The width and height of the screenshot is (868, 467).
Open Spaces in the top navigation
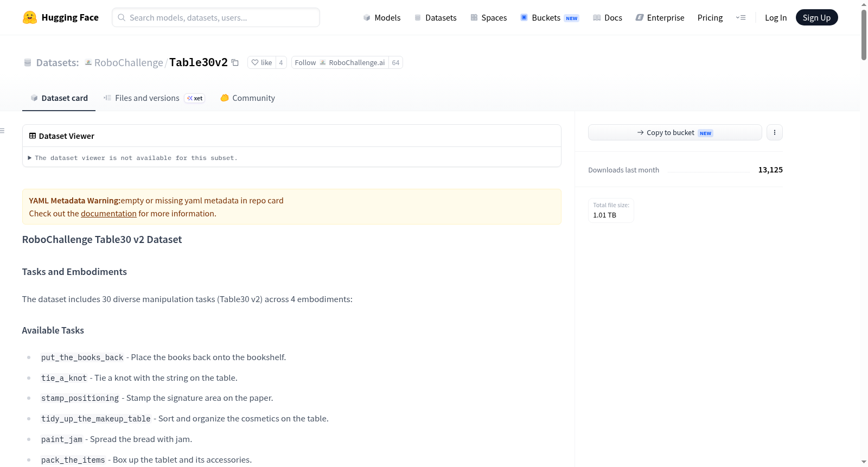489,17
